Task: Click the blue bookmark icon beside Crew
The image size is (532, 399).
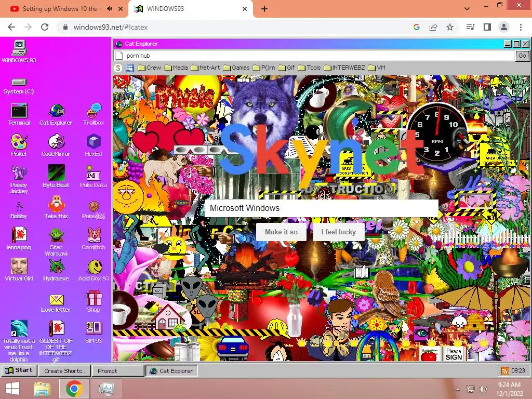Action: 130,68
